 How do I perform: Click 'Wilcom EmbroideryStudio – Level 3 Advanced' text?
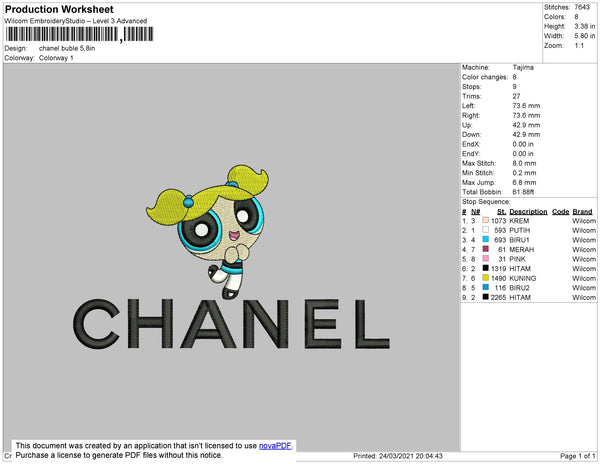click(76, 21)
